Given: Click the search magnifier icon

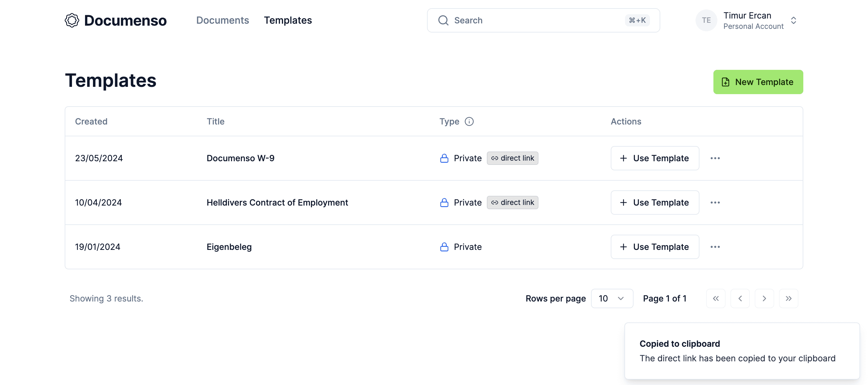Looking at the screenshot, I should coord(443,20).
